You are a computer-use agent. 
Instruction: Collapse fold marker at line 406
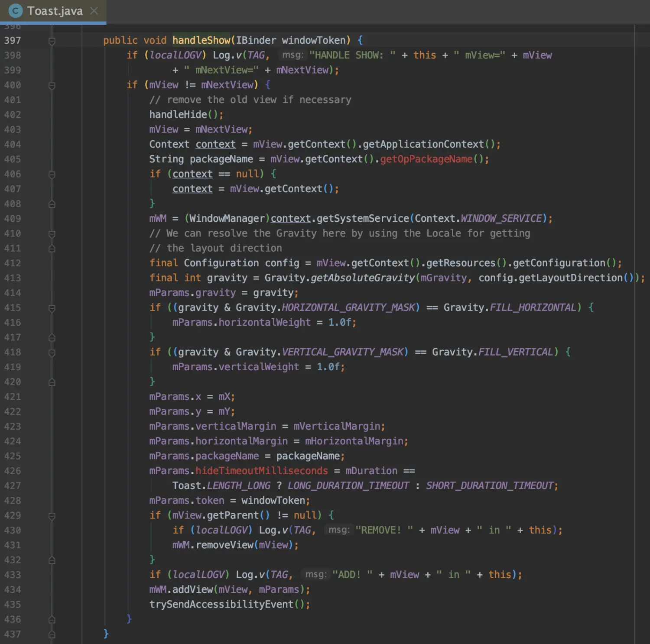[52, 175]
